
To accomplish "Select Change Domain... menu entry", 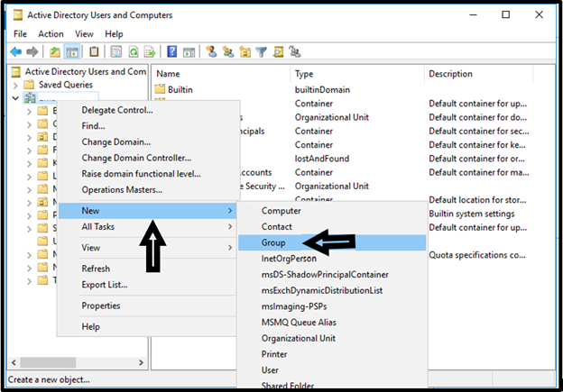I will pos(116,142).
